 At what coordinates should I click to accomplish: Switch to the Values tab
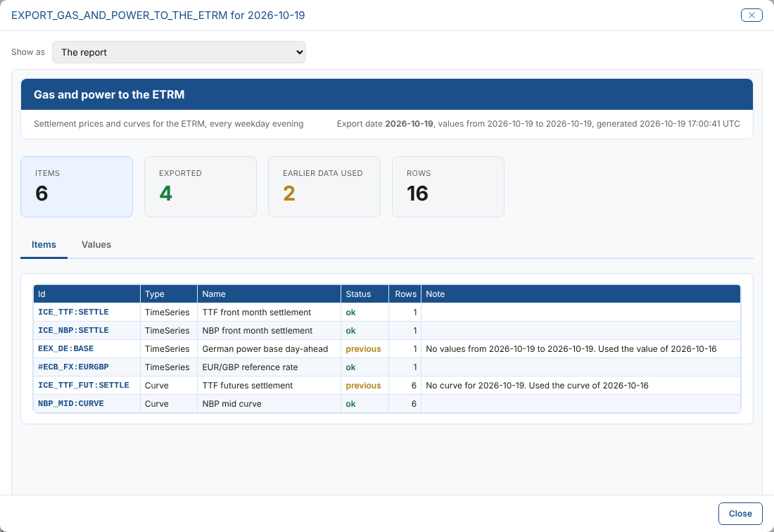pyautogui.click(x=96, y=245)
